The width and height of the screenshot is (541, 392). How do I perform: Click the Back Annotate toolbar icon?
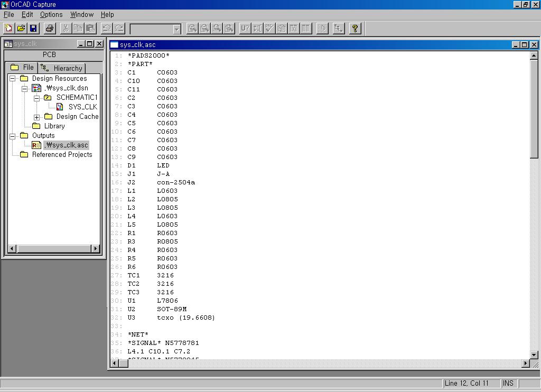(257, 29)
